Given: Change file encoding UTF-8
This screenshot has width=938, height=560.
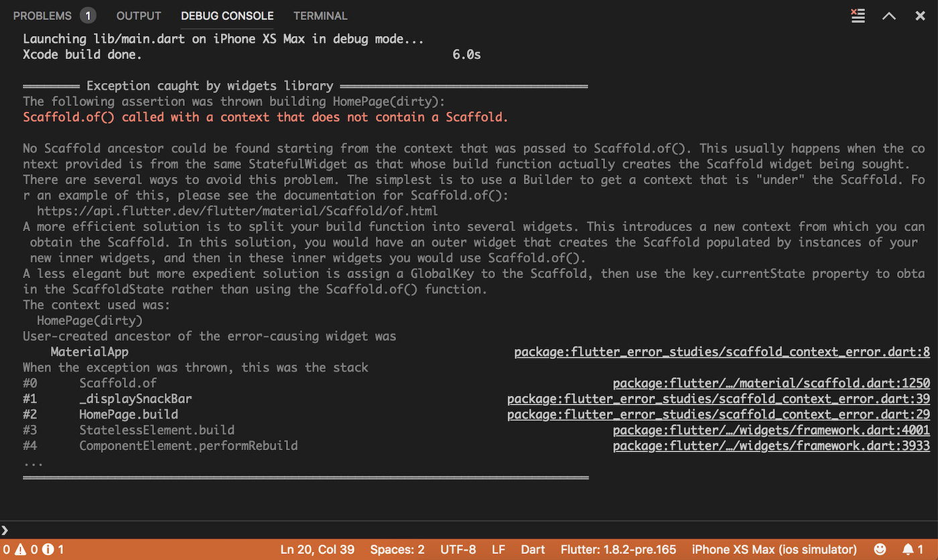Looking at the screenshot, I should 458,549.
